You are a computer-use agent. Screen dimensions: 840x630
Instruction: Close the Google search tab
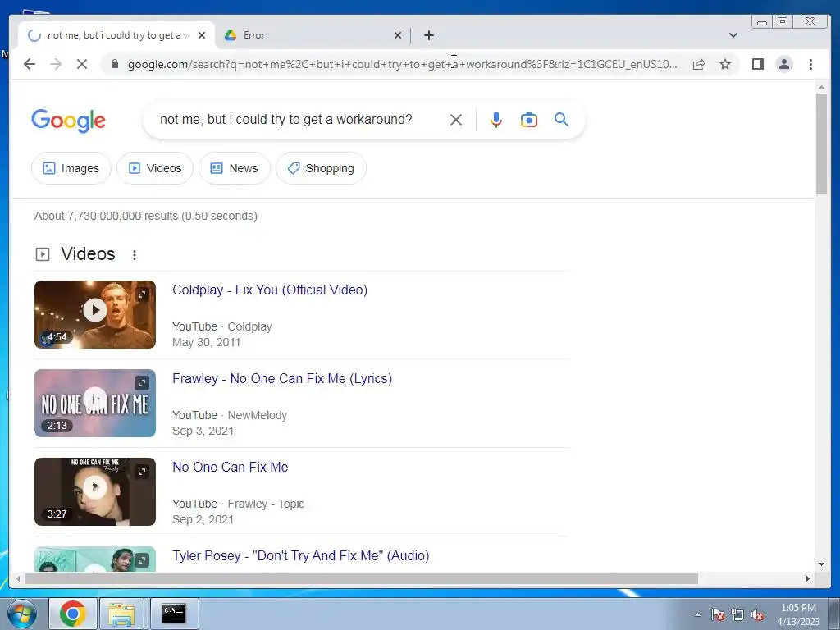click(x=202, y=35)
